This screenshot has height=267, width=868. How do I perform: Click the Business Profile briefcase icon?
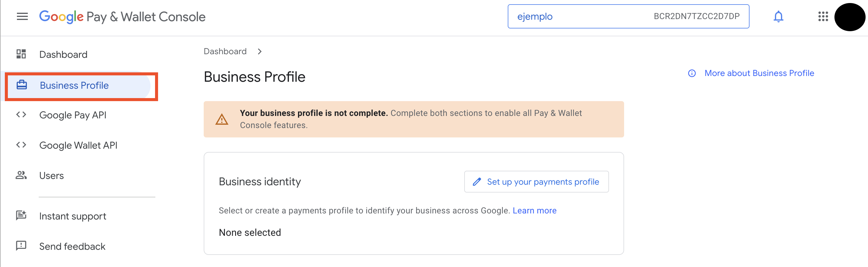21,85
